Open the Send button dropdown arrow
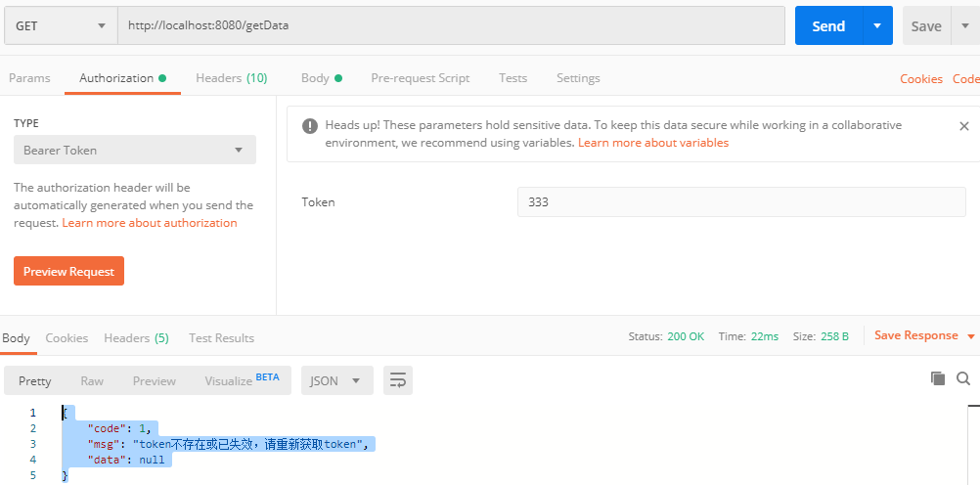This screenshot has height=485, width=980. (877, 25)
